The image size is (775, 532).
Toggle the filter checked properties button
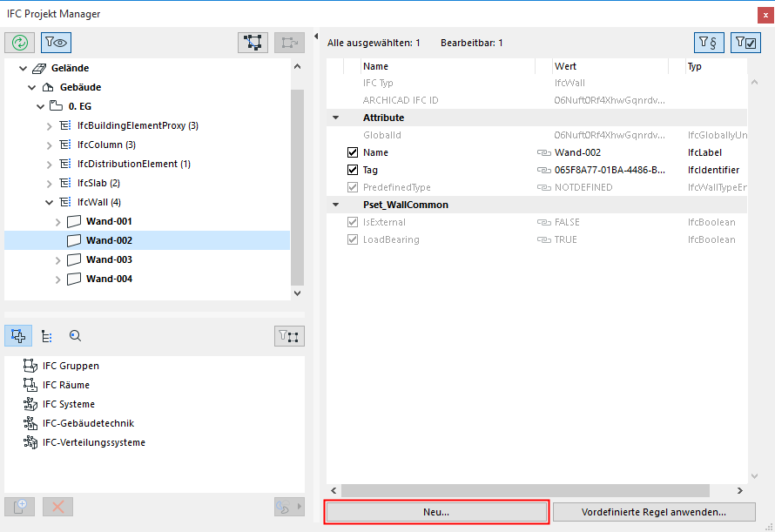746,43
